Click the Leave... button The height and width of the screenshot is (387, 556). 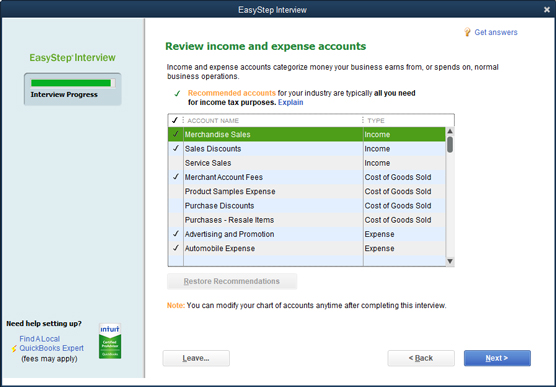pyautogui.click(x=196, y=358)
